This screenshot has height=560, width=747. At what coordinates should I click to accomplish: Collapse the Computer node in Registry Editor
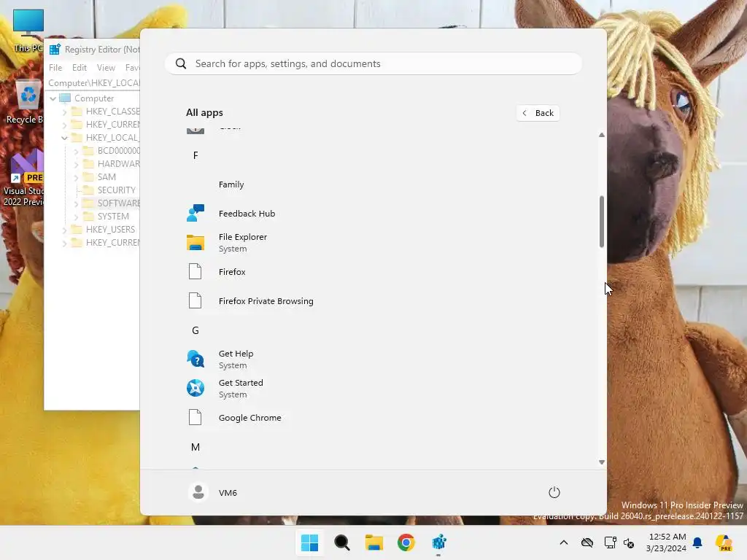click(x=53, y=98)
